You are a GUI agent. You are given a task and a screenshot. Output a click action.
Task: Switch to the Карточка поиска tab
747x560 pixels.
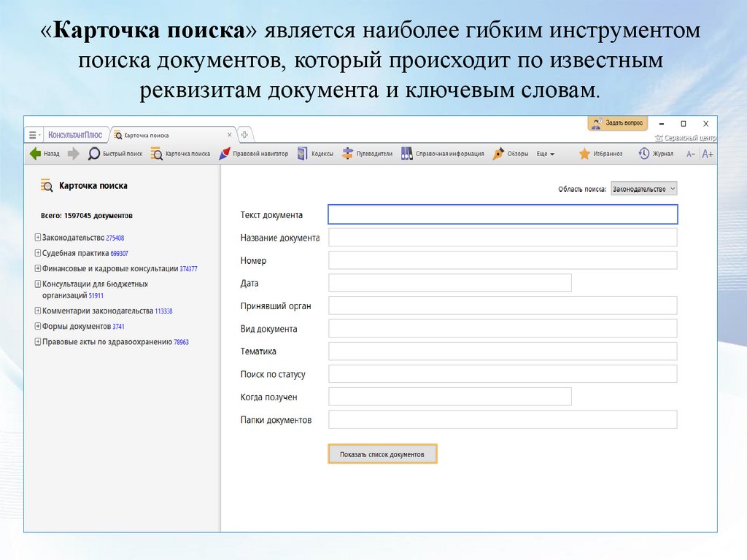coord(146,135)
